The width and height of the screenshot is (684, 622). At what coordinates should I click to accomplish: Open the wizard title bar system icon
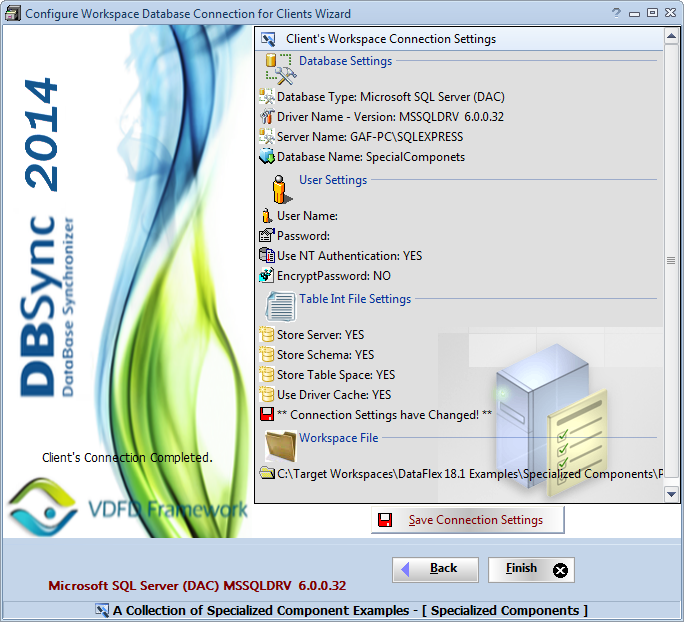(11, 13)
